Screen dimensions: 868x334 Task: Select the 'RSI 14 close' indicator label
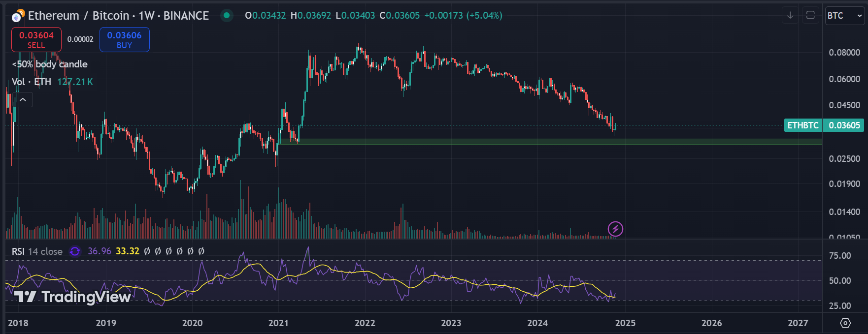37,251
